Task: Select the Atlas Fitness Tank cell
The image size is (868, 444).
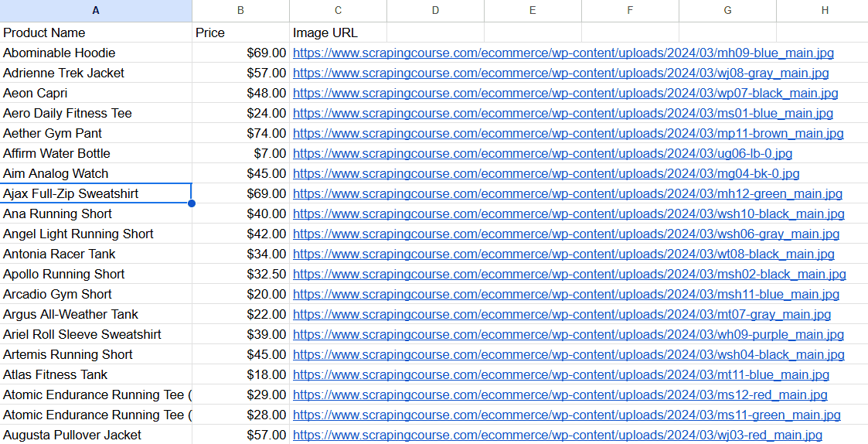Action: coord(96,374)
